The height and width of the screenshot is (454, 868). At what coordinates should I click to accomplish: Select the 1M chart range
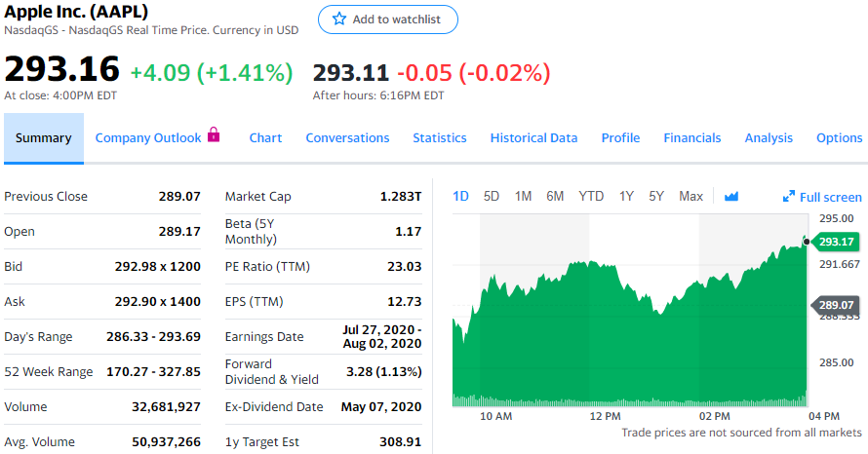tap(523, 196)
